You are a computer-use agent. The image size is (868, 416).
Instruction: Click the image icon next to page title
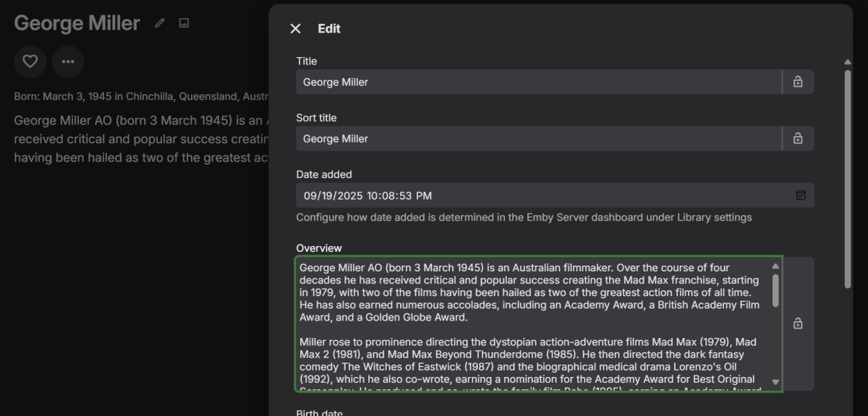click(184, 23)
